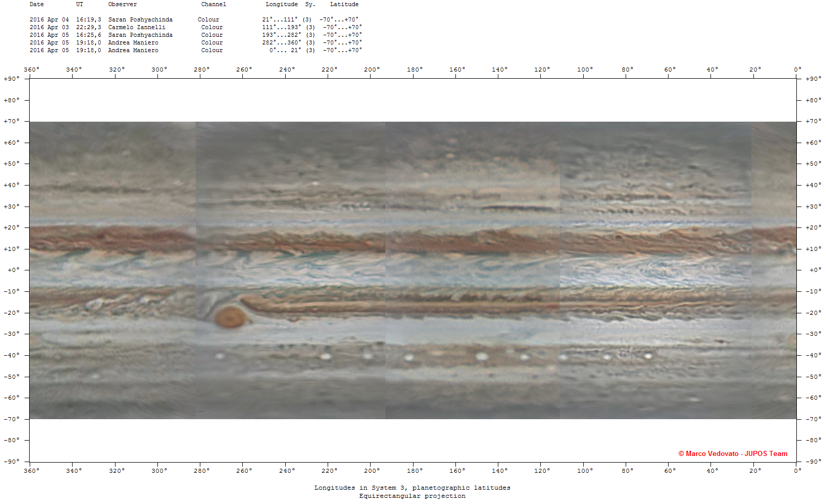Click the Channel column header
Viewport: 826px width, 504px height.
pos(213,4)
